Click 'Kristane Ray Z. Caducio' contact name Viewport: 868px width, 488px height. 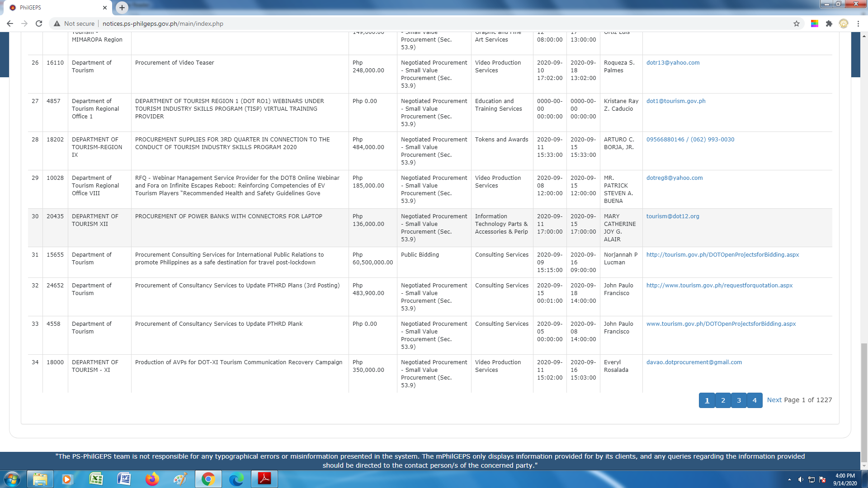point(621,105)
